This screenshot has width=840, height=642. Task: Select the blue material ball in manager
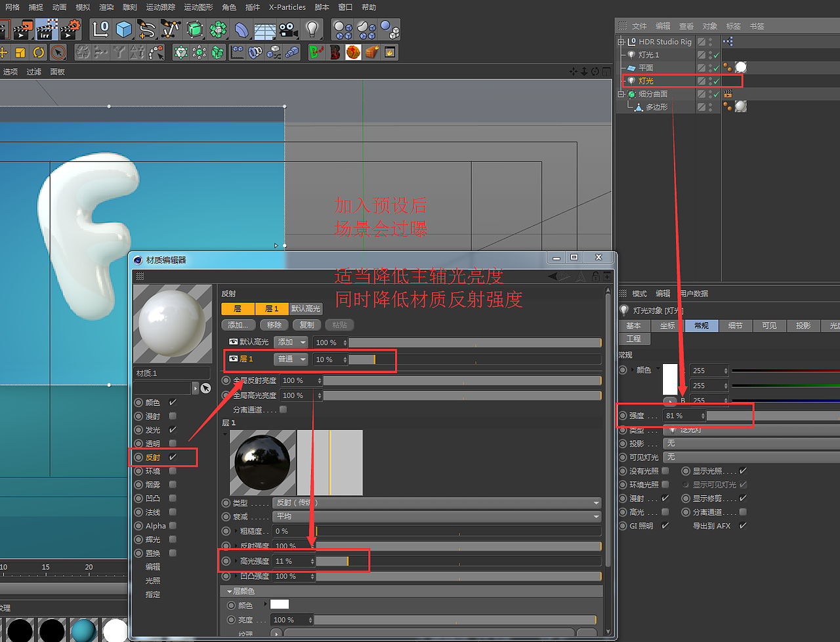tap(83, 630)
